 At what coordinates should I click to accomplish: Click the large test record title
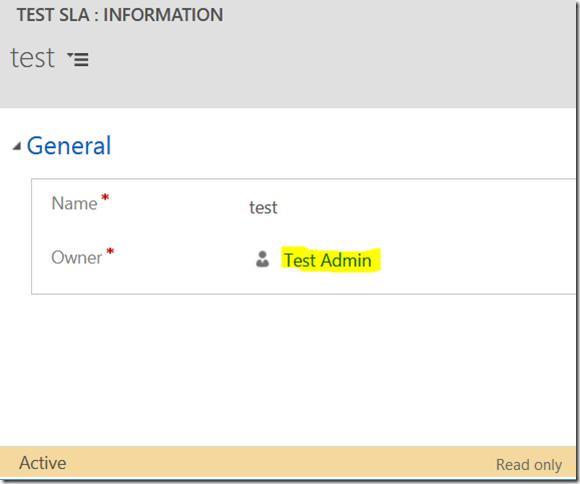(33, 58)
